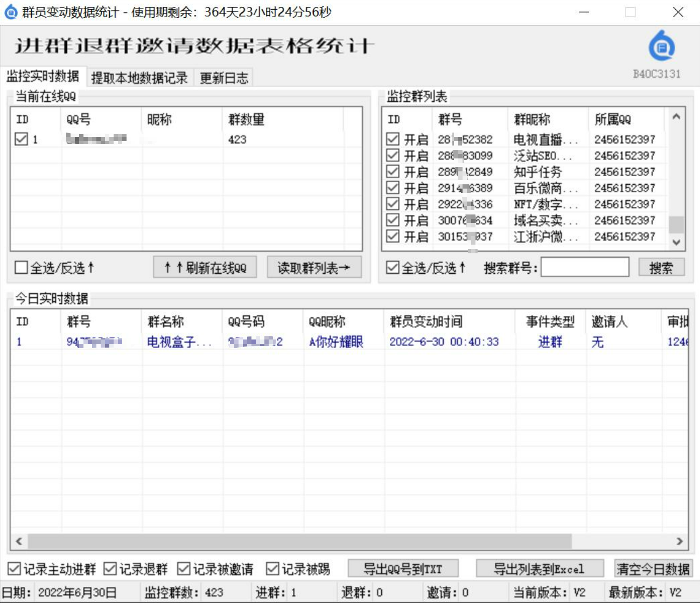Sort by the 群员变动时间 column header

pyautogui.click(x=426, y=322)
